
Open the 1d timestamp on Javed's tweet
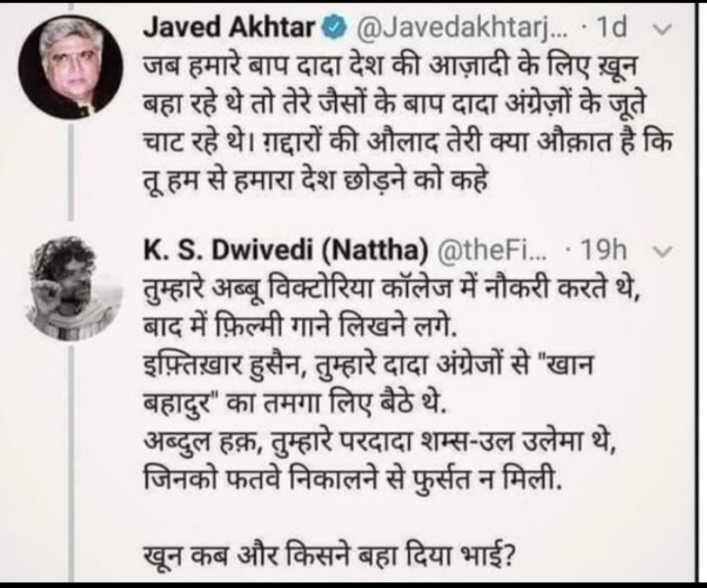click(611, 28)
